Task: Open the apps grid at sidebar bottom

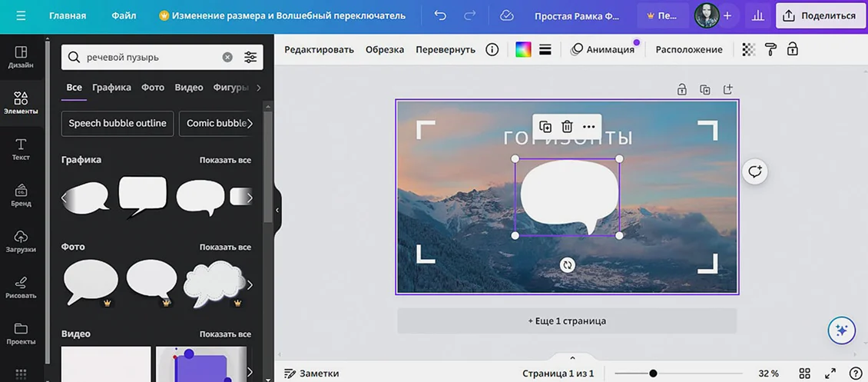Action: (x=21, y=374)
